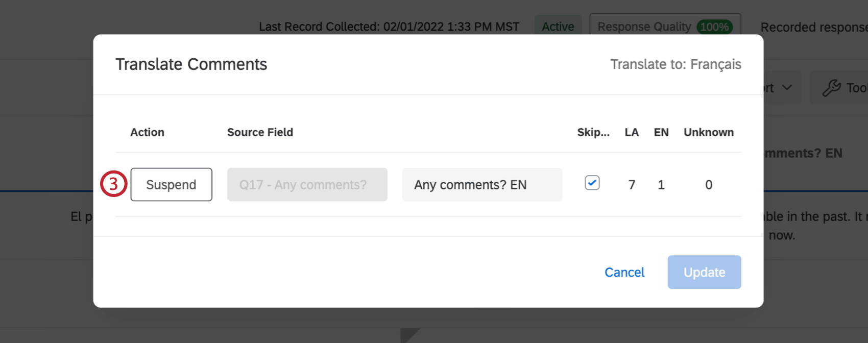Click the Action column header

(x=147, y=132)
